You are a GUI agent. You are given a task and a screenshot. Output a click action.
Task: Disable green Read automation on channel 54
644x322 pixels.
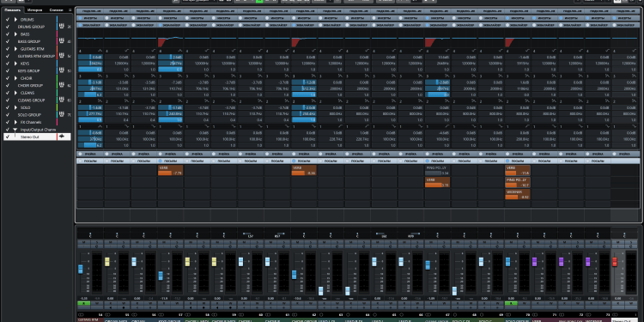point(83,303)
